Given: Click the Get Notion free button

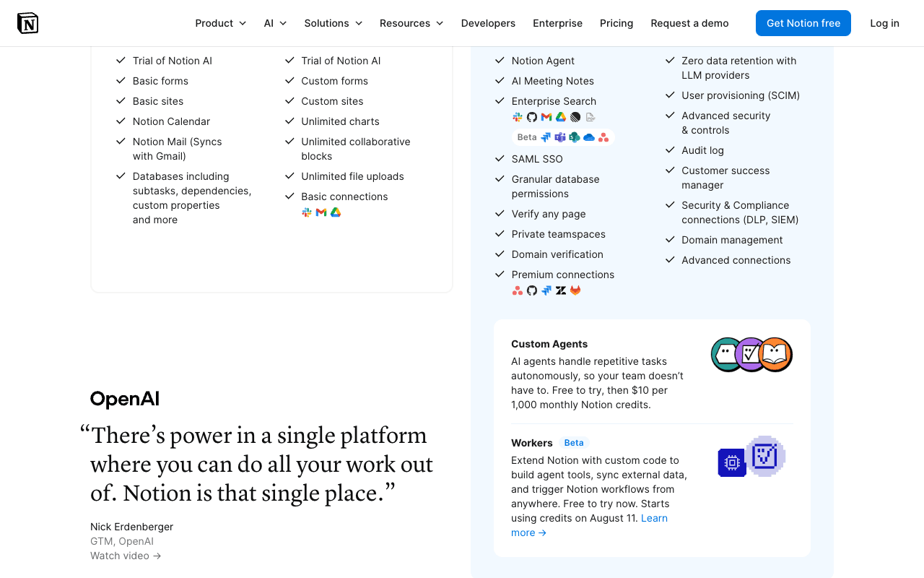Looking at the screenshot, I should coord(803,23).
